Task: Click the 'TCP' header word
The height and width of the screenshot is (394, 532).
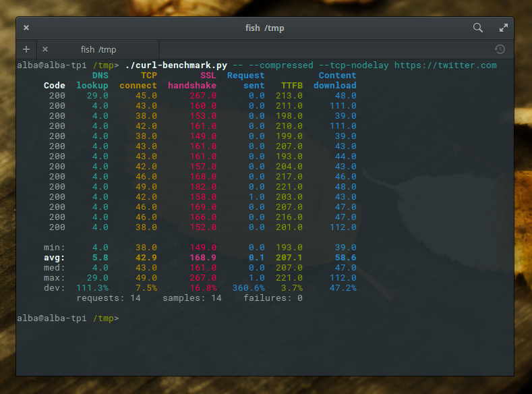Action: coord(149,76)
